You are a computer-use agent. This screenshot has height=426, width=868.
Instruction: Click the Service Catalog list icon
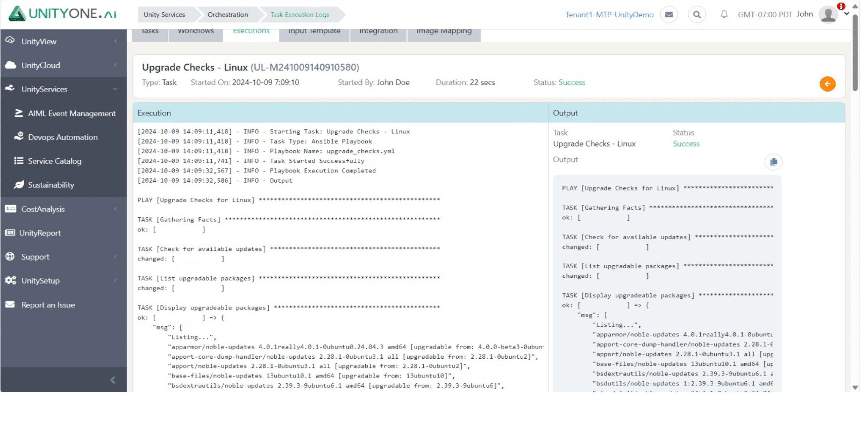[x=18, y=161]
